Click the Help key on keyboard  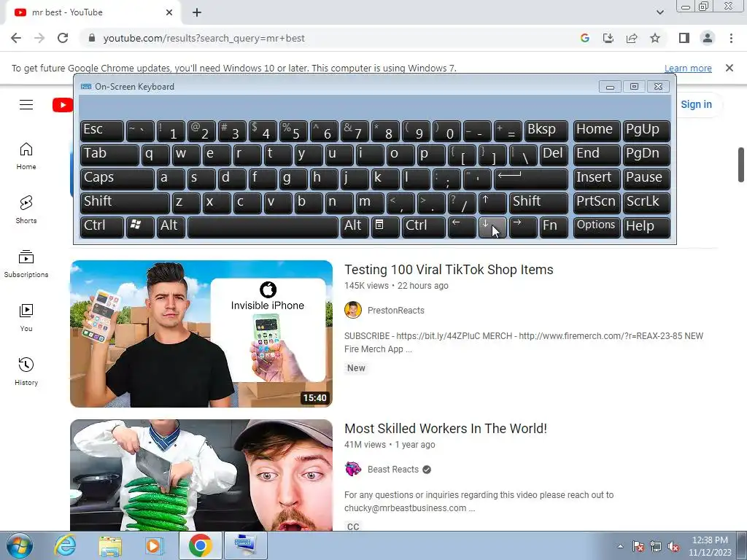pos(646,227)
